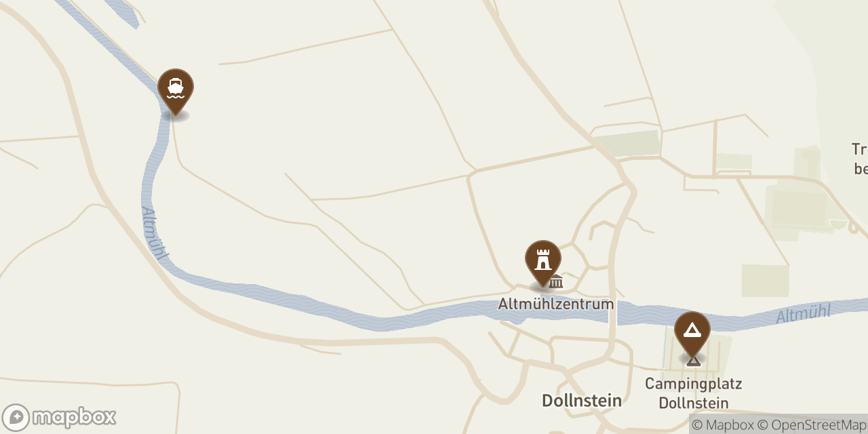Image resolution: width=868 pixels, height=434 pixels.
Task: Click the water channel in the top-left corner
Action: pos(122,12)
